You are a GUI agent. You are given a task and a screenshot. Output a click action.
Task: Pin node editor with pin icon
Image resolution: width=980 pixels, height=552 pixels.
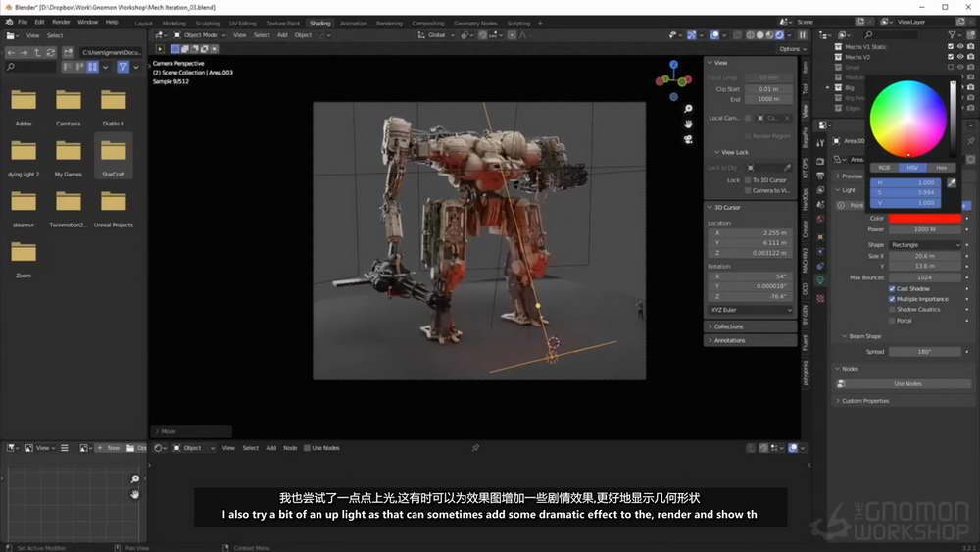click(475, 448)
